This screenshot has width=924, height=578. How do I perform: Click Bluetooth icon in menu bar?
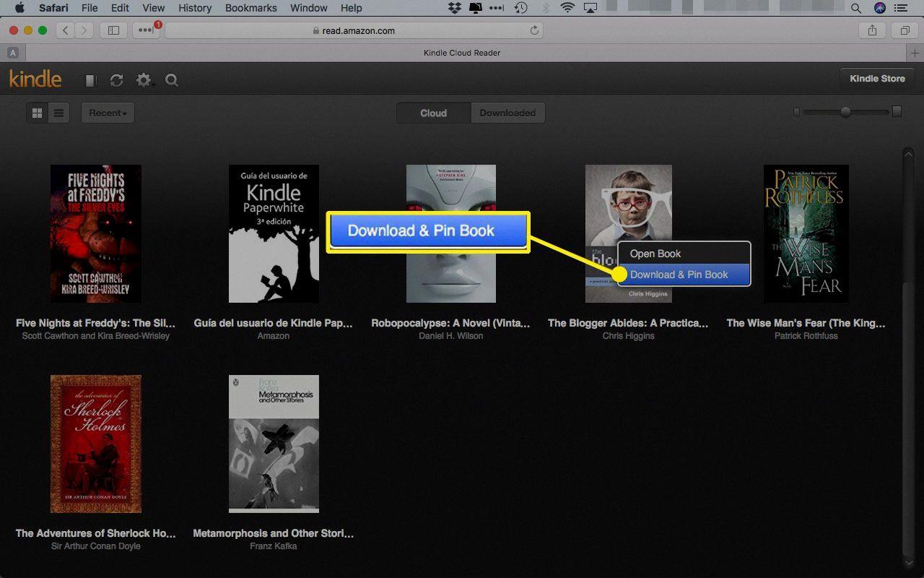point(545,8)
